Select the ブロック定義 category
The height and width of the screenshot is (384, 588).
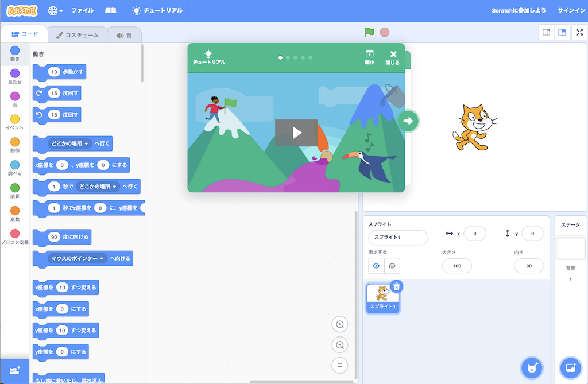pos(14,236)
